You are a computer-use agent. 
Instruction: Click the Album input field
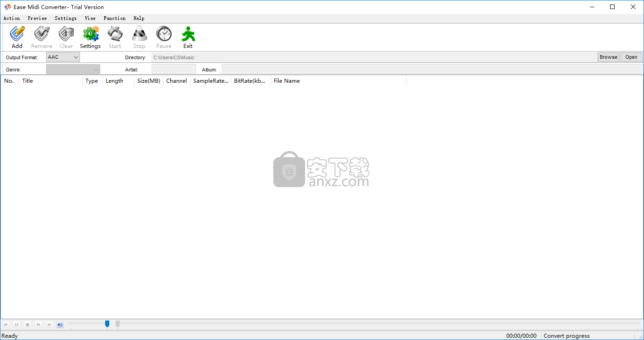pos(432,70)
